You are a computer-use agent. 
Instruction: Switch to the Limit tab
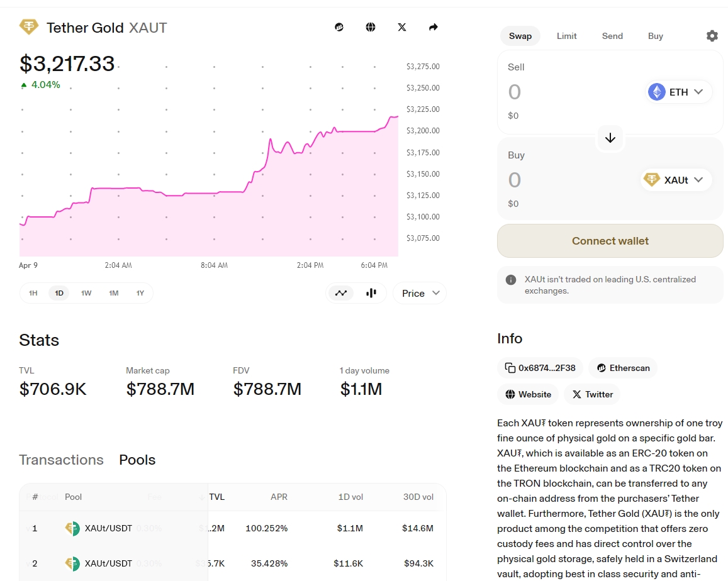[566, 36]
